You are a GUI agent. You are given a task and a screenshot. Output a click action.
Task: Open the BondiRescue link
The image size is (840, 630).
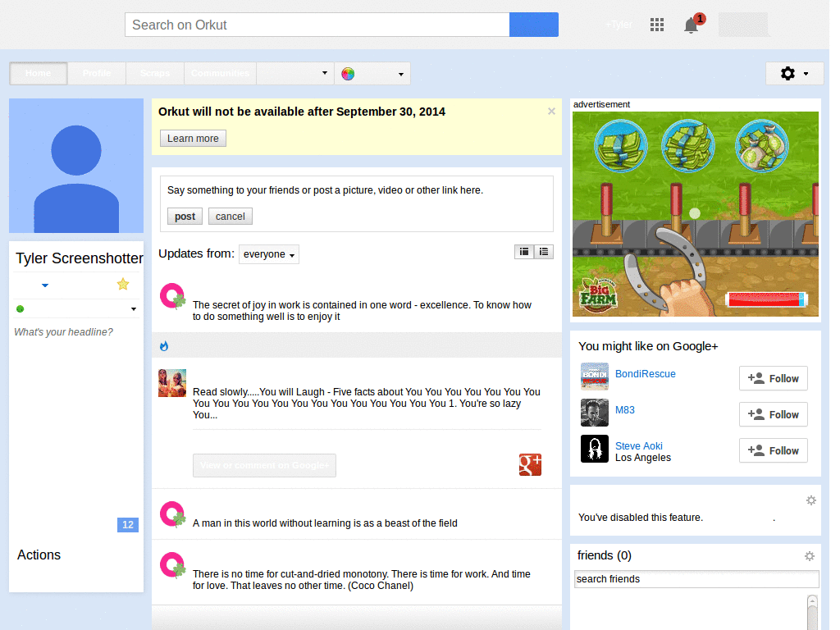click(x=645, y=374)
